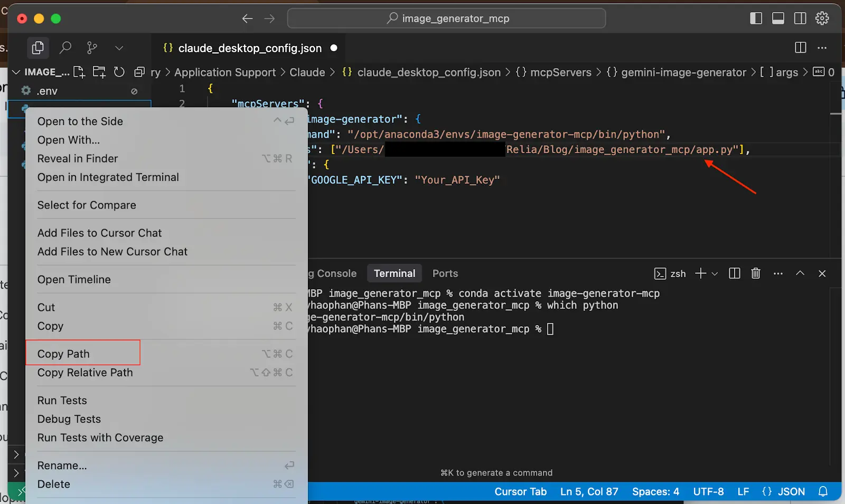Kill terminal with the trash icon

pos(756,273)
